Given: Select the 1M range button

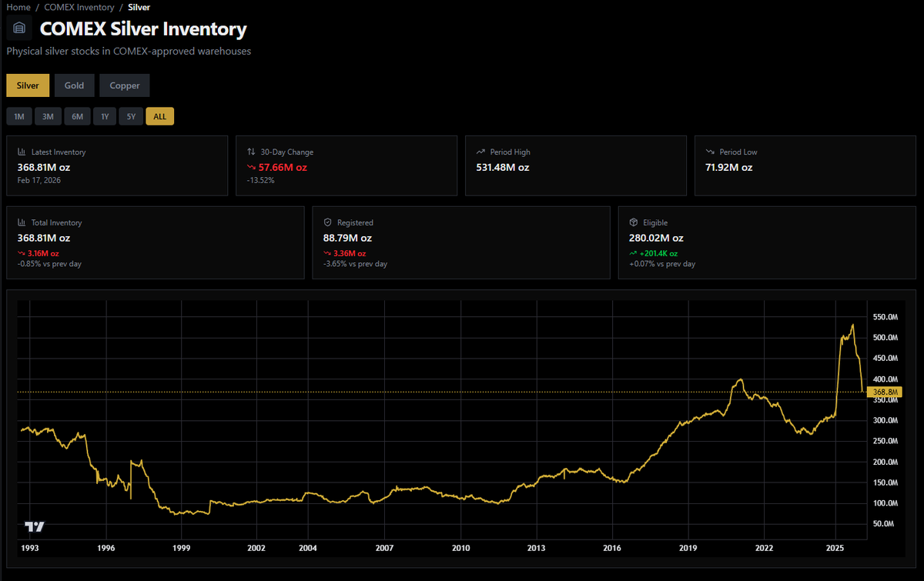Looking at the screenshot, I should [x=18, y=116].
